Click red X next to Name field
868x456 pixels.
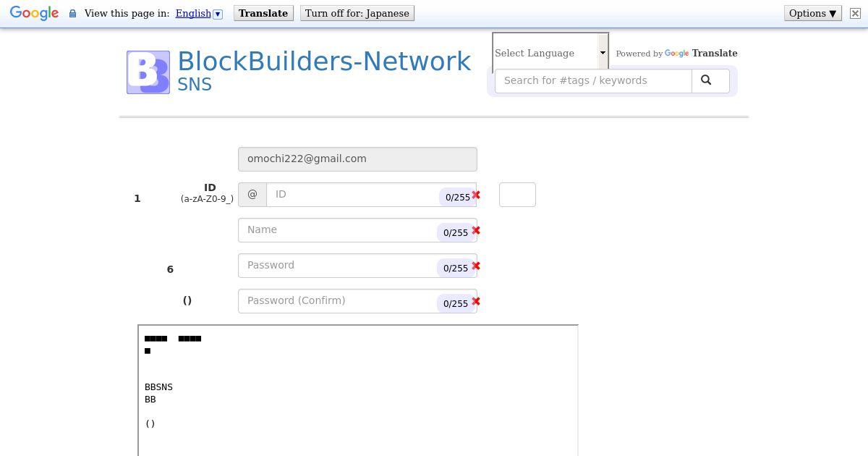click(476, 231)
